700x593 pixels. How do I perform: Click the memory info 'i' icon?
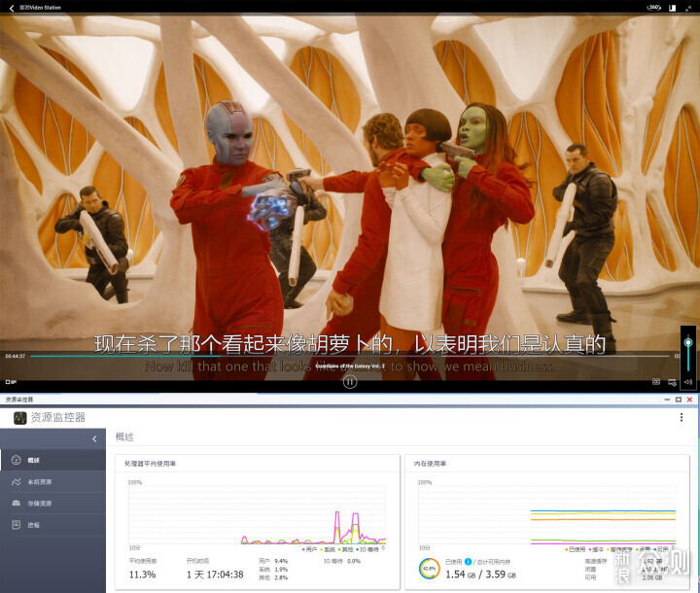[468, 562]
